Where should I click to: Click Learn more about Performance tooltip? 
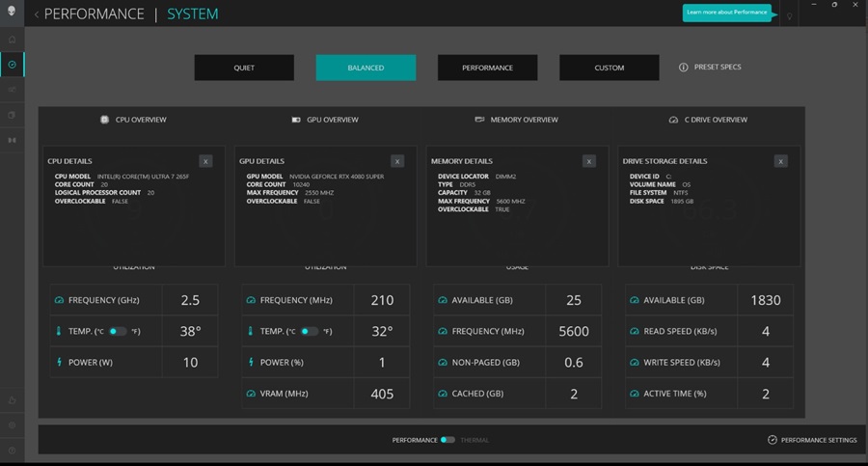pyautogui.click(x=728, y=13)
